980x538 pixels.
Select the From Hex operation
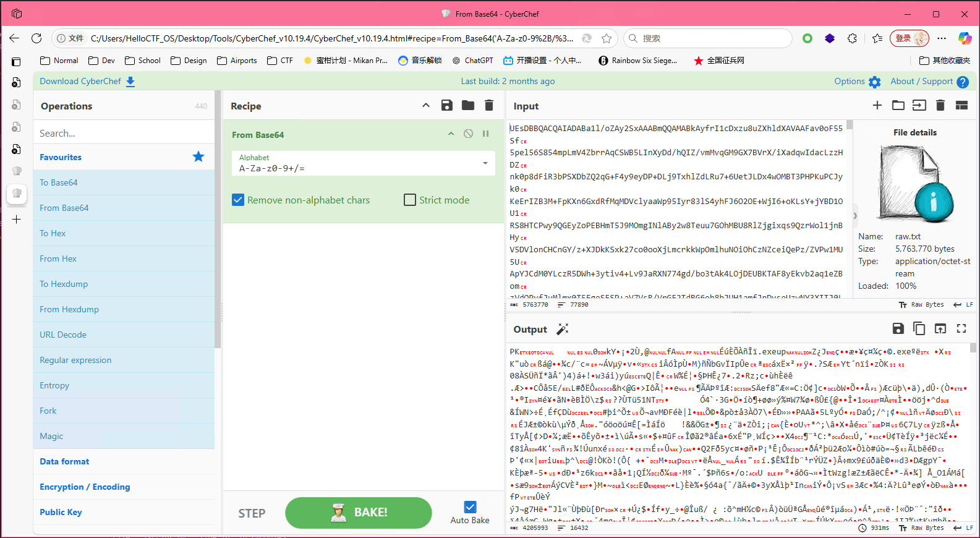pos(124,258)
